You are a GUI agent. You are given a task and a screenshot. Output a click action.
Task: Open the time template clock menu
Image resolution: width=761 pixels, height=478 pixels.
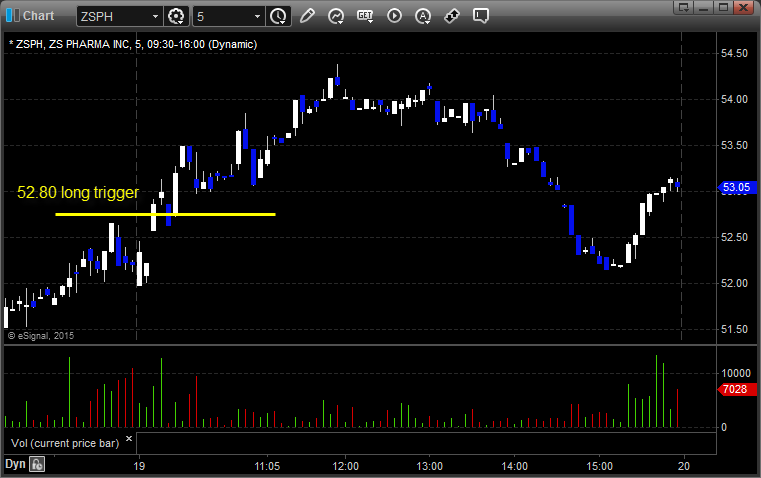click(279, 16)
